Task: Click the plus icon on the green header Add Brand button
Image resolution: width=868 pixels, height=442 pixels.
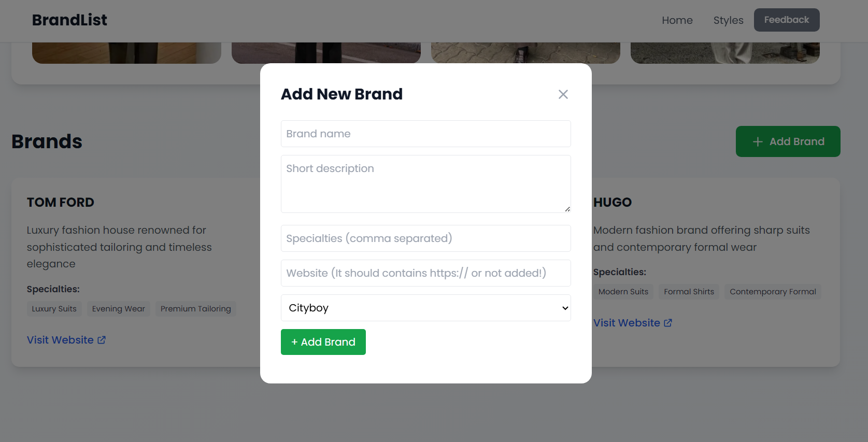Action: click(x=757, y=141)
